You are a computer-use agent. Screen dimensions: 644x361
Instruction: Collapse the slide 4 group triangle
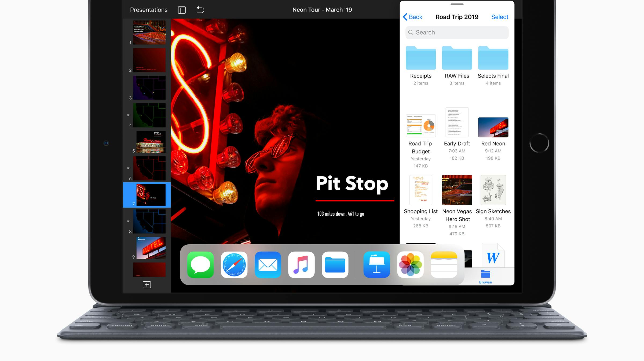point(128,115)
